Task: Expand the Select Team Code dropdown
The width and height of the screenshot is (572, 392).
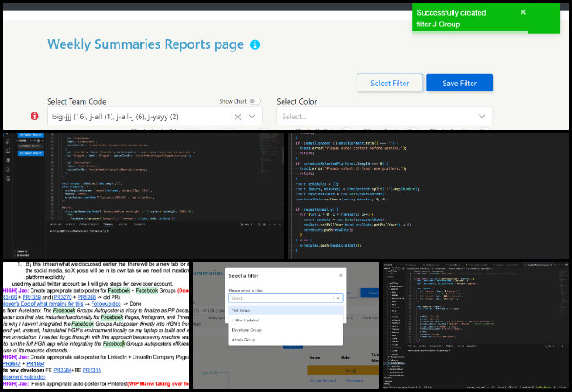Action: [254, 116]
